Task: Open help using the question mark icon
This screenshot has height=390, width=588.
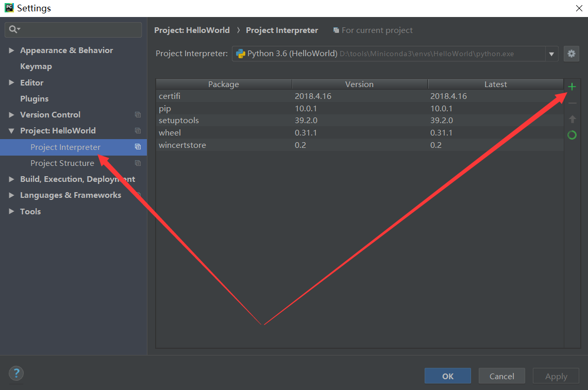Action: pos(16,373)
